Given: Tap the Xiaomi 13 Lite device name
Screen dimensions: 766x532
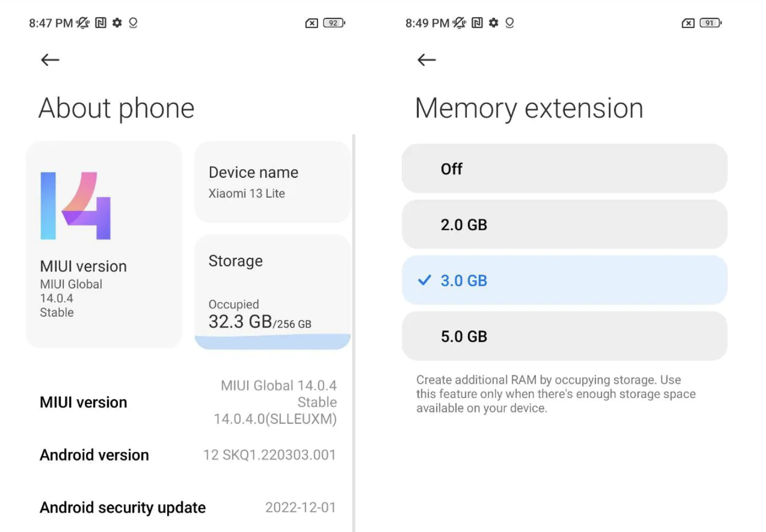Looking at the screenshot, I should tap(247, 194).
